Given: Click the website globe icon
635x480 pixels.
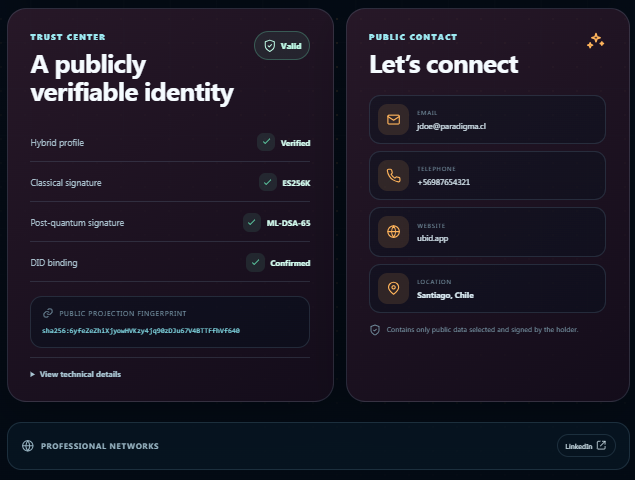Looking at the screenshot, I should click(x=393, y=232).
